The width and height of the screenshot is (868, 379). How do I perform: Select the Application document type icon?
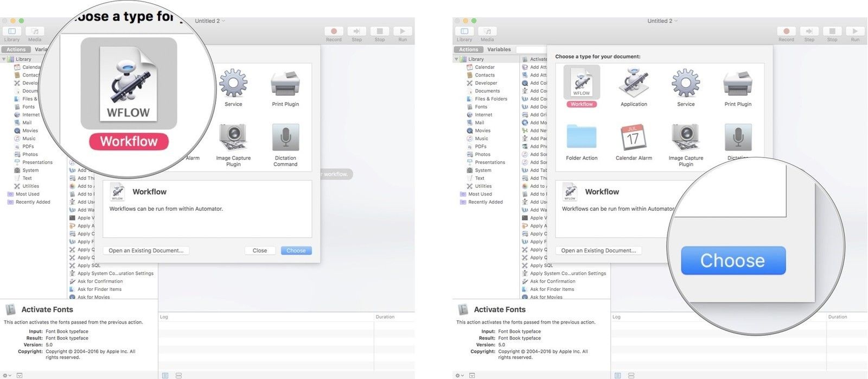tap(634, 83)
